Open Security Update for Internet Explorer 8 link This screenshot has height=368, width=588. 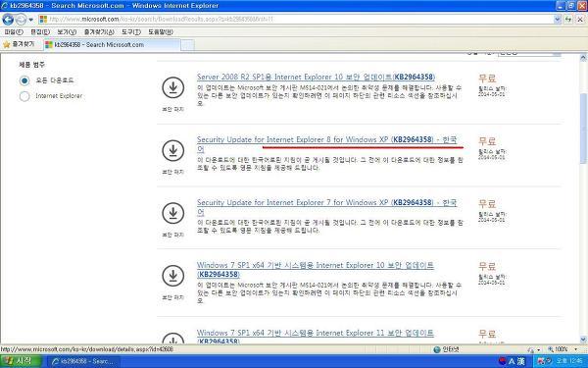point(327,144)
